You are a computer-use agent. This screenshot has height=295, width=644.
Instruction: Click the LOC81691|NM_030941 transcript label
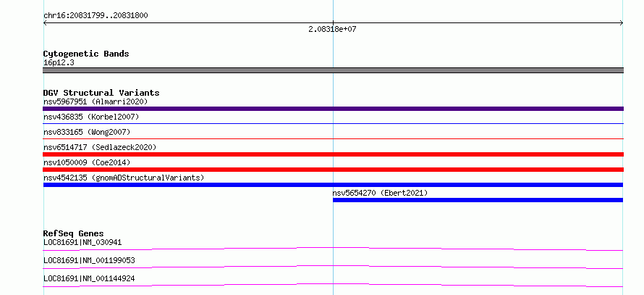[82, 242]
